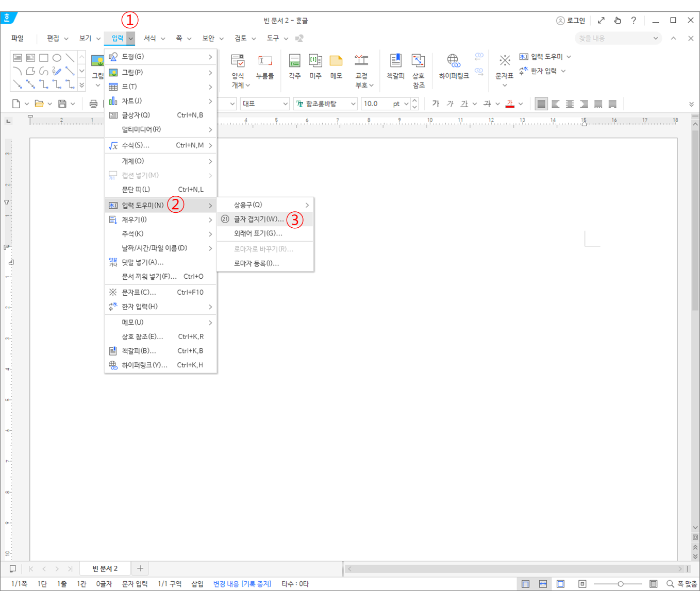Click the 문자 입력 status entry
The width and height of the screenshot is (700, 591).
click(135, 584)
